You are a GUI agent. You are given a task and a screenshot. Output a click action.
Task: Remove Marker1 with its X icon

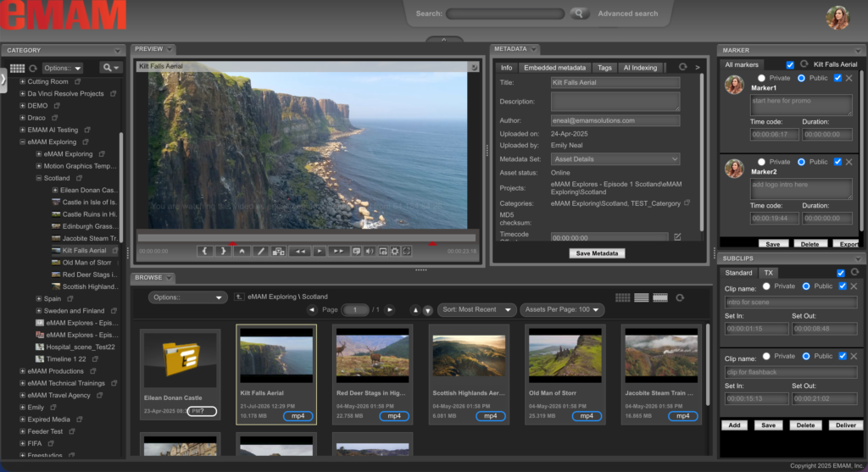pyautogui.click(x=849, y=78)
